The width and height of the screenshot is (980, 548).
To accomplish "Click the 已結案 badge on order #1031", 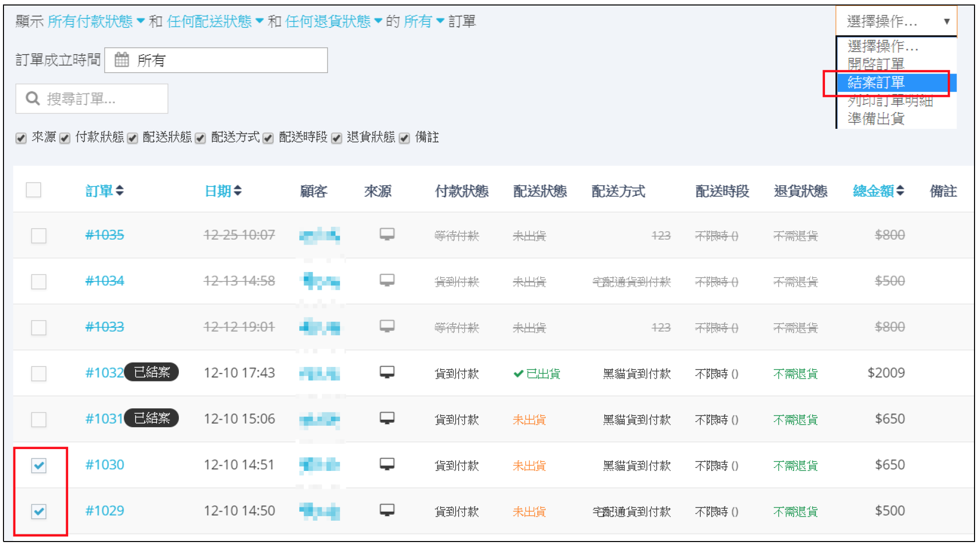I will click(152, 418).
